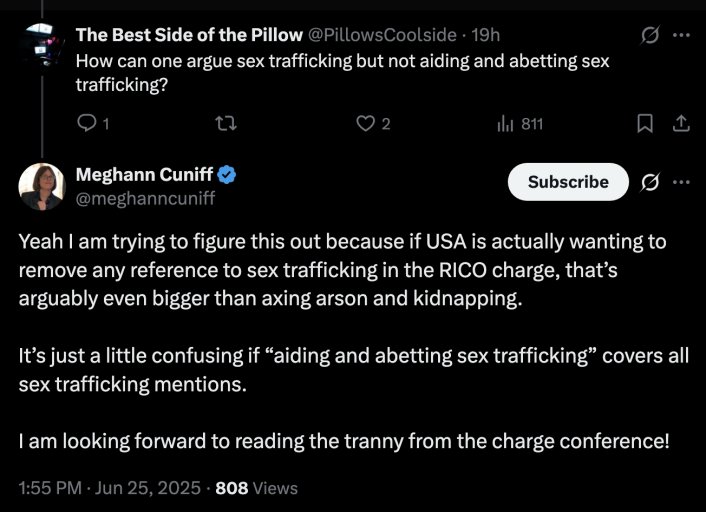This screenshot has height=512, width=706.
Task: Click Grok icon beside the Subscribe button
Action: point(650,182)
